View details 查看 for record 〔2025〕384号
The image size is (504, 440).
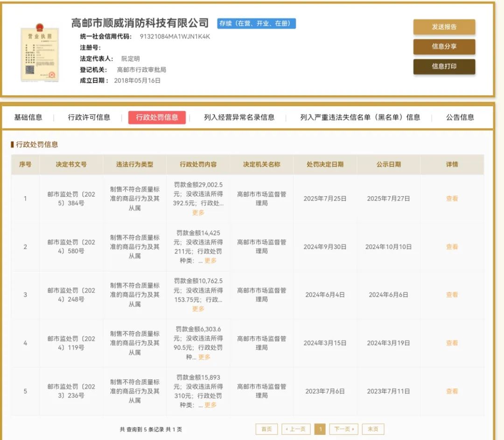(x=452, y=199)
